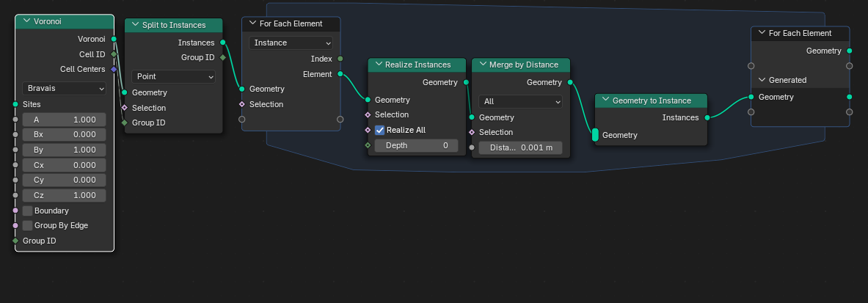Viewport: 868px width, 303px height.
Task: Enable the Group By Edge checkbox
Action: click(28, 225)
